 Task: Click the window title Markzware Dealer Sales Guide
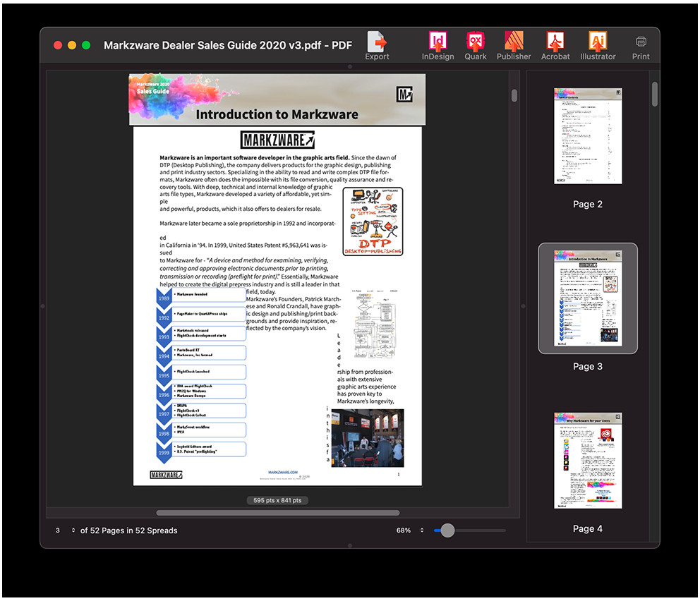coord(228,45)
